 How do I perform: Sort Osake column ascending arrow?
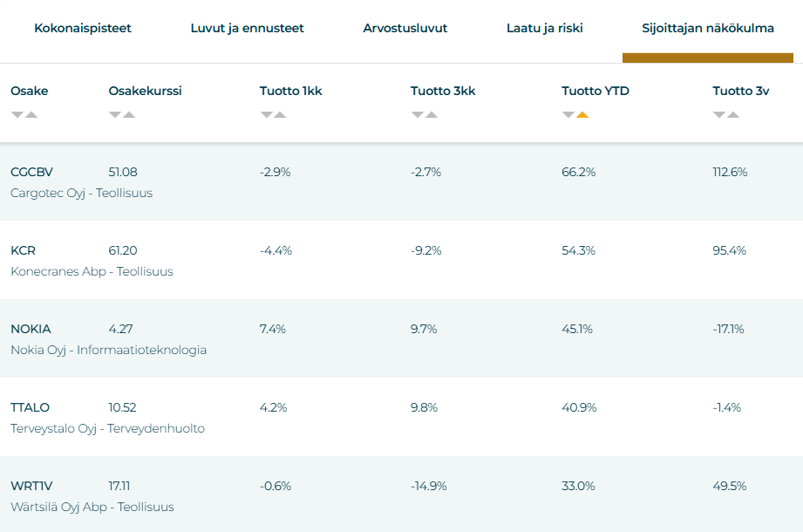31,115
